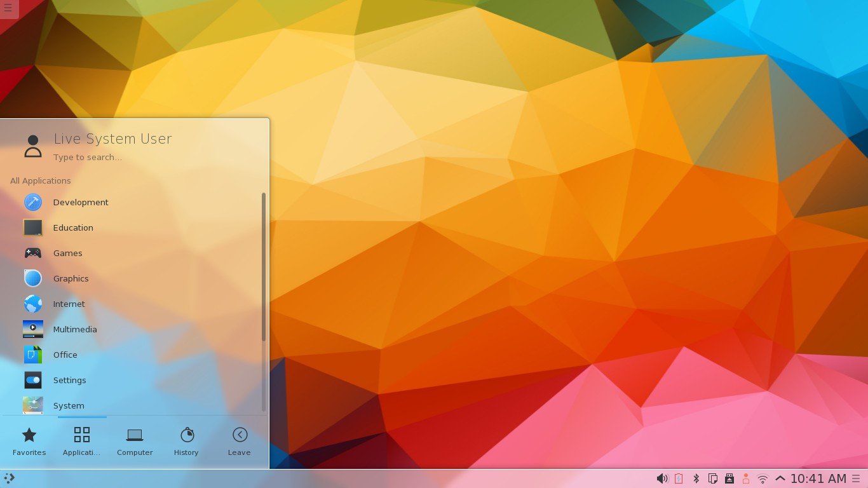Switch to the Favorites tab

[x=29, y=442]
